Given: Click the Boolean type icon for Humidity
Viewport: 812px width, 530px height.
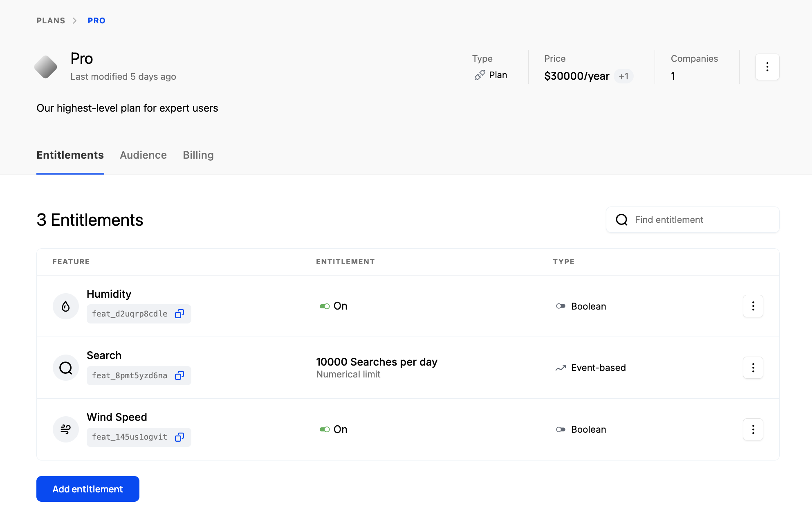Looking at the screenshot, I should 561,306.
